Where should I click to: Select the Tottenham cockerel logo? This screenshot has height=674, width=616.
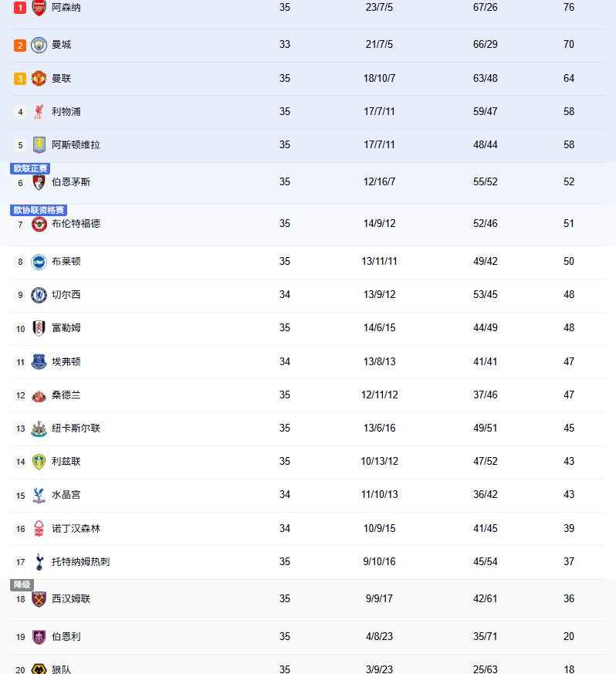39,562
